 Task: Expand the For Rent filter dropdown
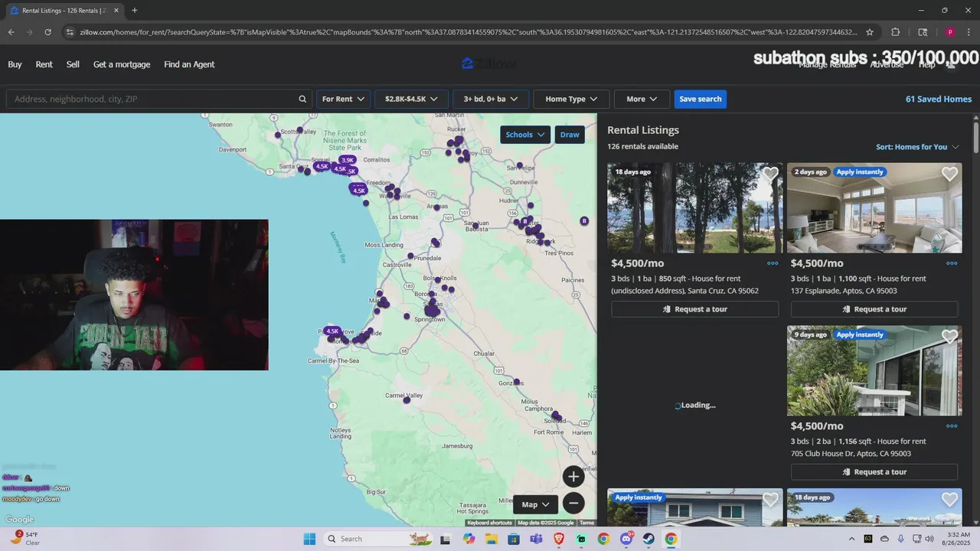click(343, 99)
